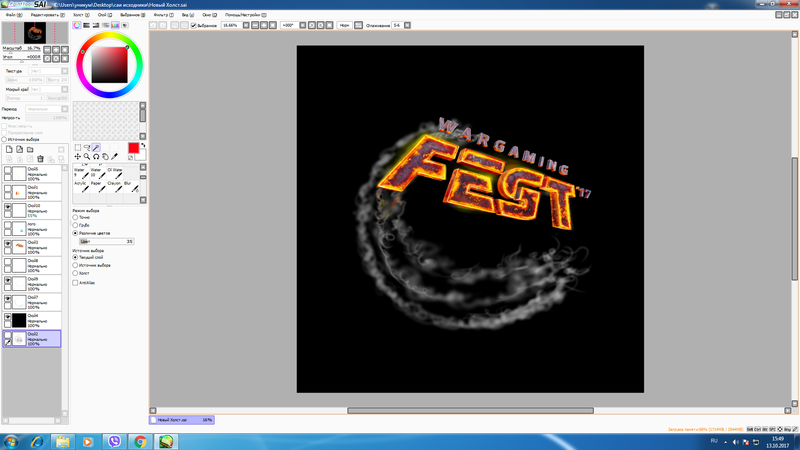
Task: Select the Zoom magnifier tool
Action: pos(87,157)
